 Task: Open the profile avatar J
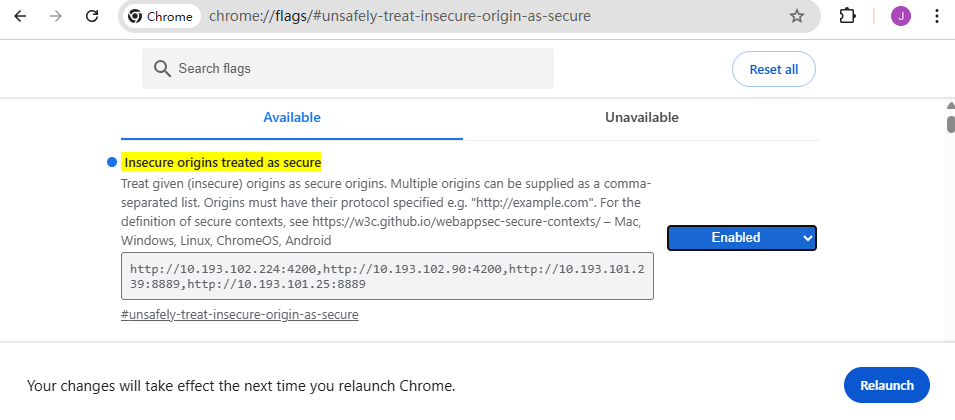click(x=901, y=16)
